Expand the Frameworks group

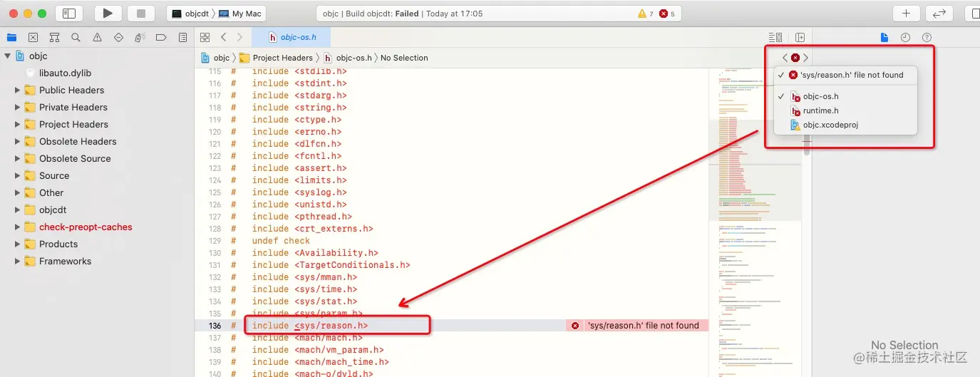click(17, 261)
